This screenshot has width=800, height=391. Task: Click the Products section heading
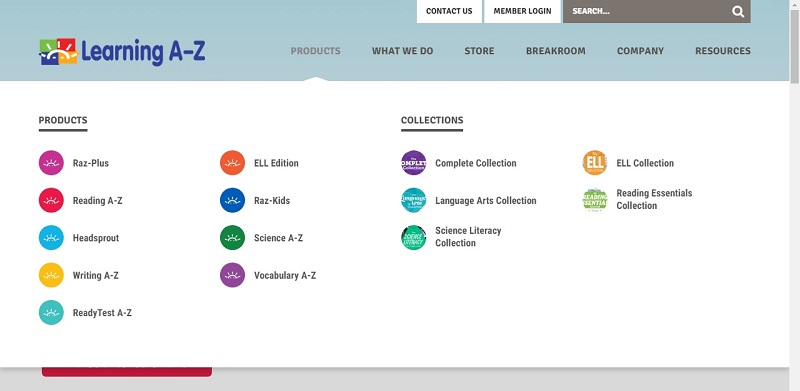click(63, 120)
